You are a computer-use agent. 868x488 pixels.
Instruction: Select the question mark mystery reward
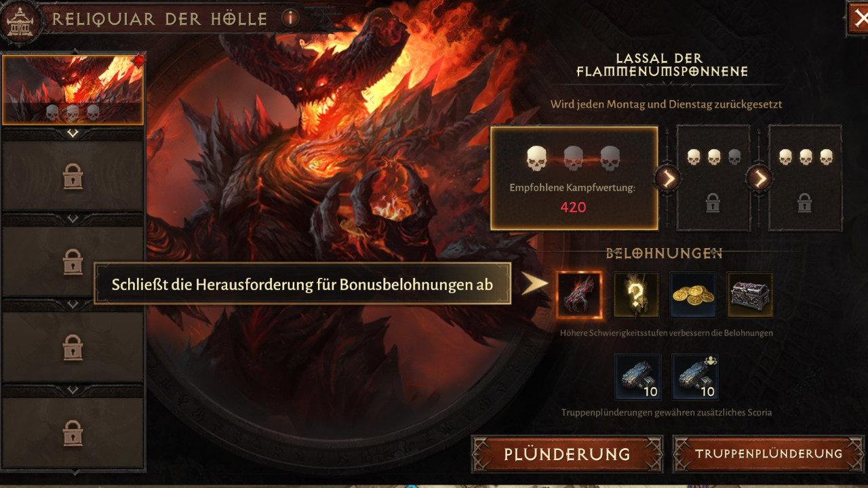tap(636, 295)
